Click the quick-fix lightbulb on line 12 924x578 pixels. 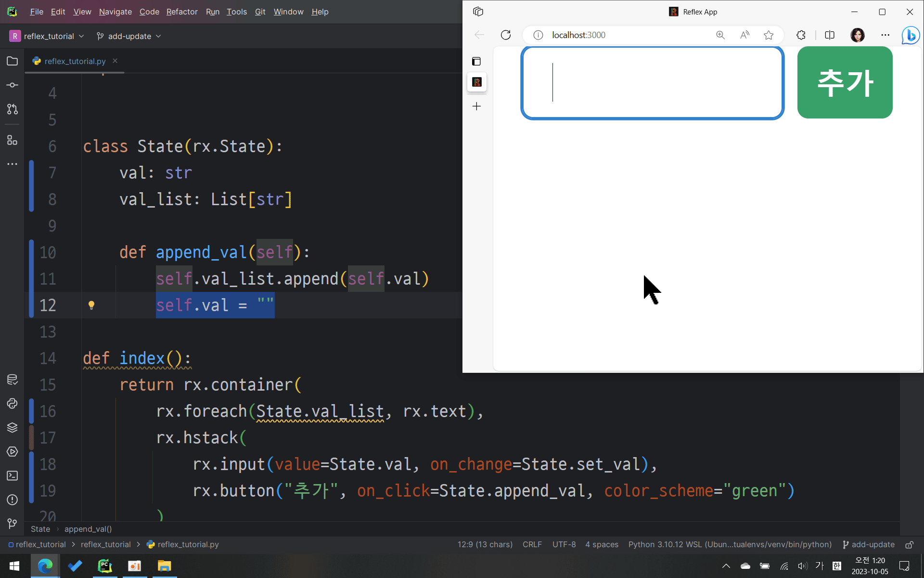(91, 305)
